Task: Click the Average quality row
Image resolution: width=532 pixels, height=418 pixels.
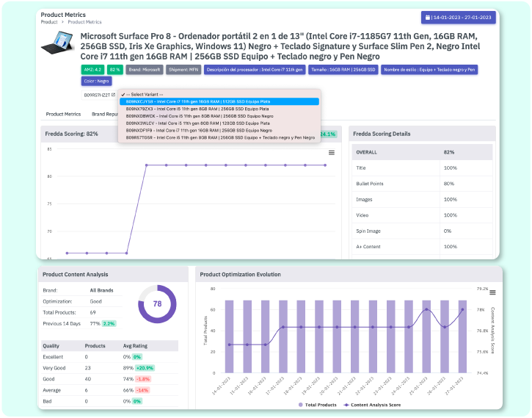Action: pos(109,390)
